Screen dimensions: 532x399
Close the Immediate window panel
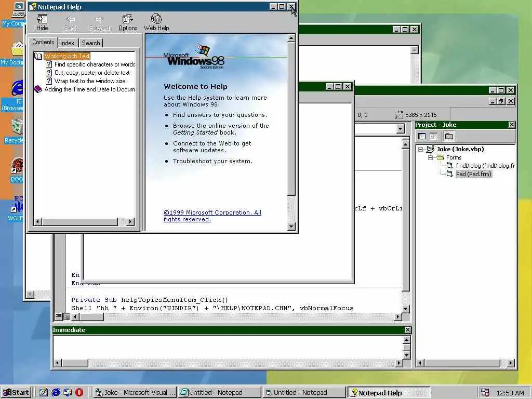coord(407,330)
